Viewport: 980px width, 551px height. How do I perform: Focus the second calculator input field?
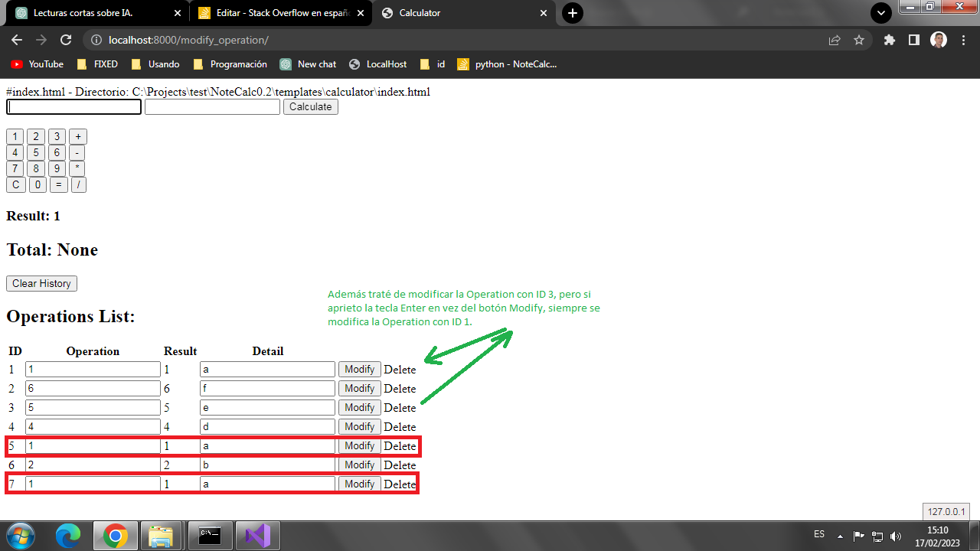tap(212, 107)
